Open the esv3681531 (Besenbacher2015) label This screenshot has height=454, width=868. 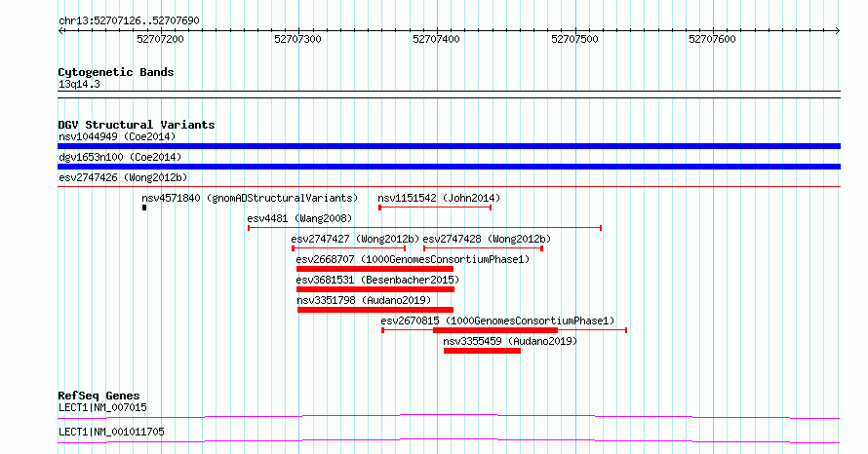coord(377,280)
